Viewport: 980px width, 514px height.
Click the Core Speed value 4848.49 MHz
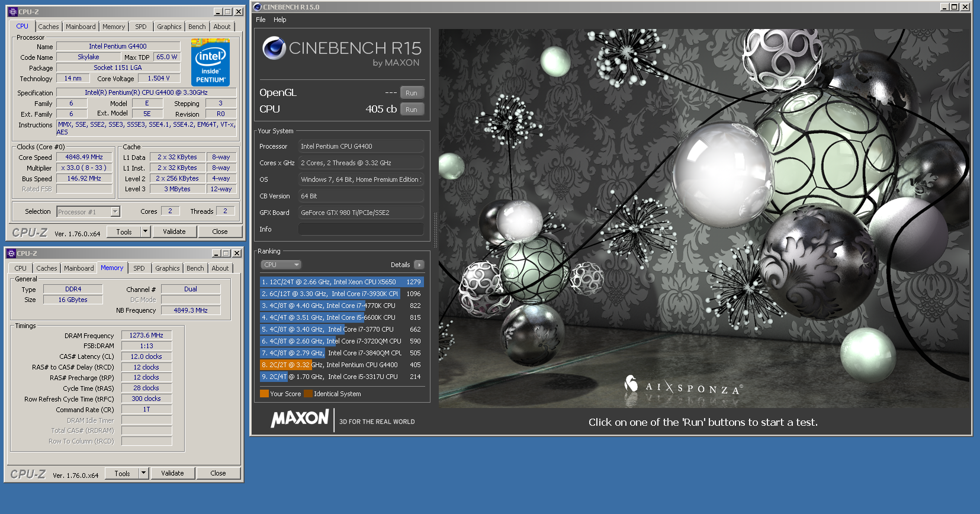pyautogui.click(x=84, y=157)
